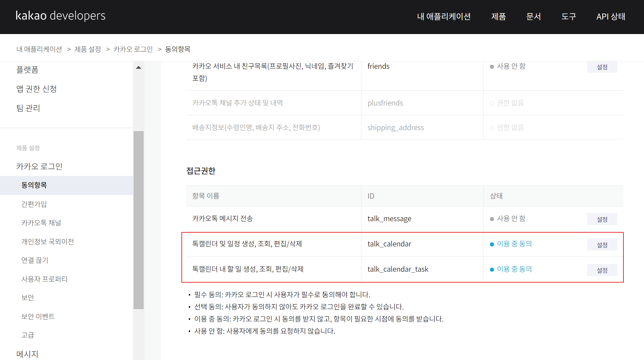Open 카카오톡 채널 sidebar item
644x360 pixels.
[41, 223]
